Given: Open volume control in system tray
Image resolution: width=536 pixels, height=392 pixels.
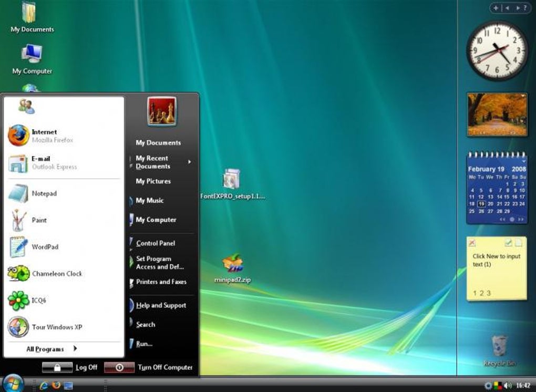Looking at the screenshot, I should 508,386.
